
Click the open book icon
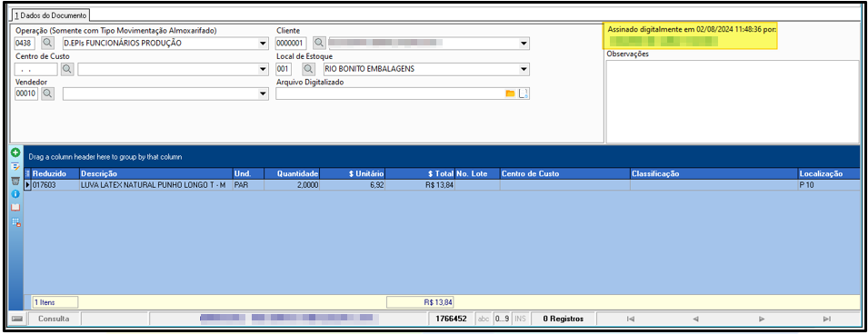click(15, 208)
